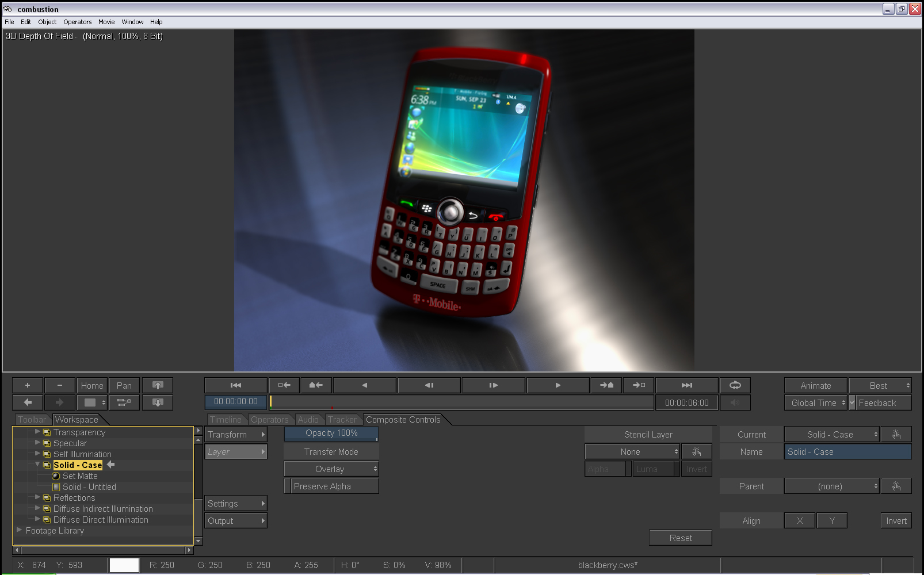
Task: Open the Global Time dropdown
Action: 816,402
